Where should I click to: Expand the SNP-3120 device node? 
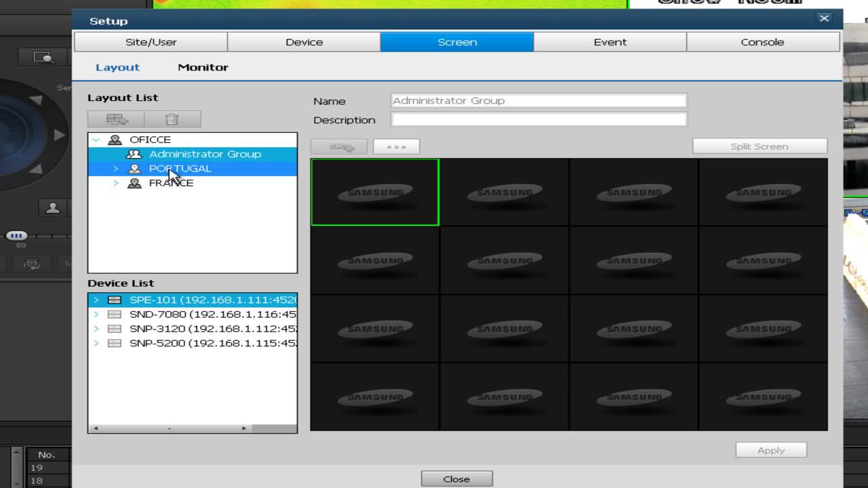point(96,329)
